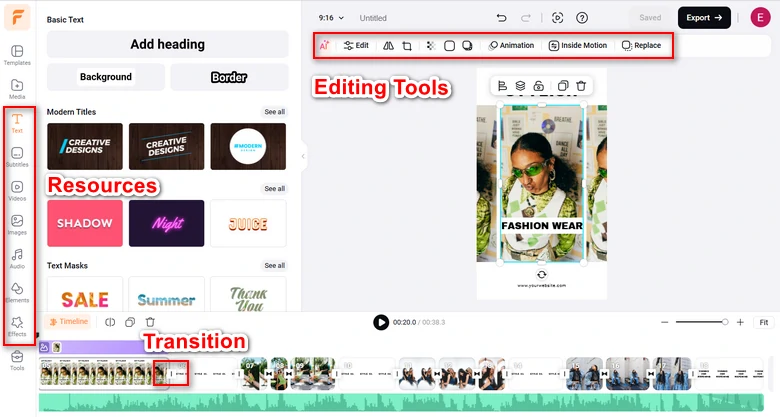Add Background style text
This screenshot has width=780, height=417.
(x=105, y=77)
